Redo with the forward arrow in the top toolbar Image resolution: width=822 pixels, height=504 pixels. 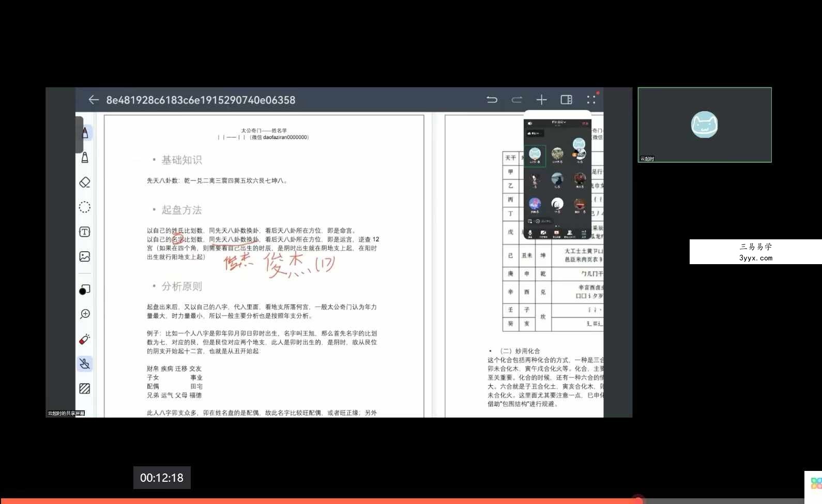516,100
